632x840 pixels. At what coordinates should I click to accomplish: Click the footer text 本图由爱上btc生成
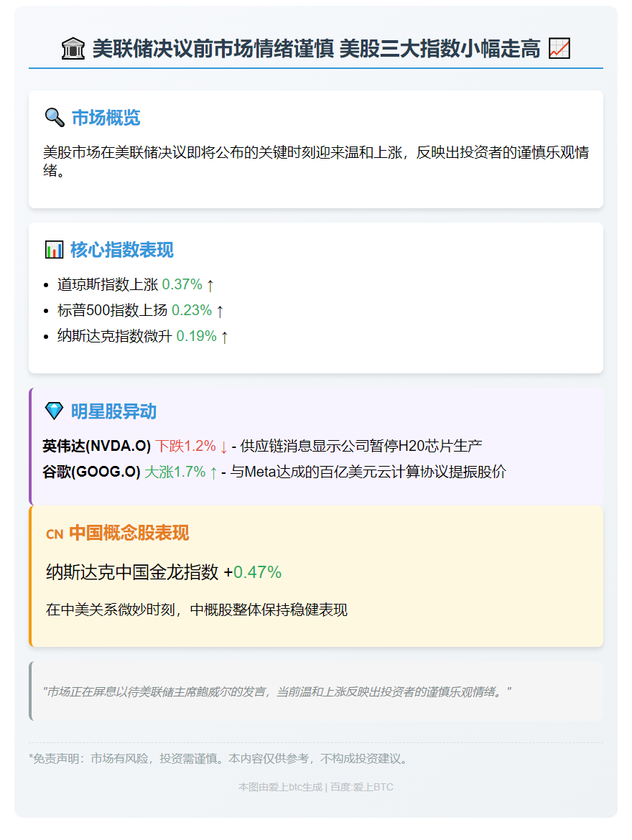[x=280, y=787]
